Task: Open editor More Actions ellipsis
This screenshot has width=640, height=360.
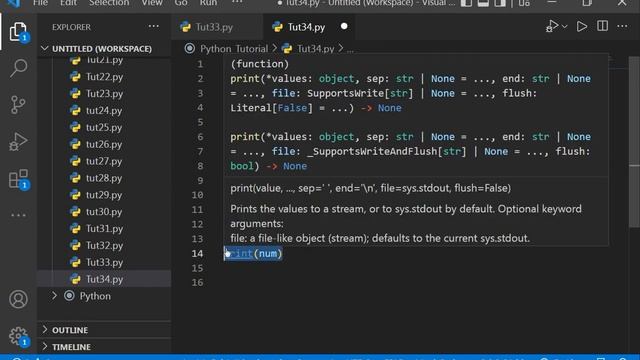Action: [x=622, y=27]
